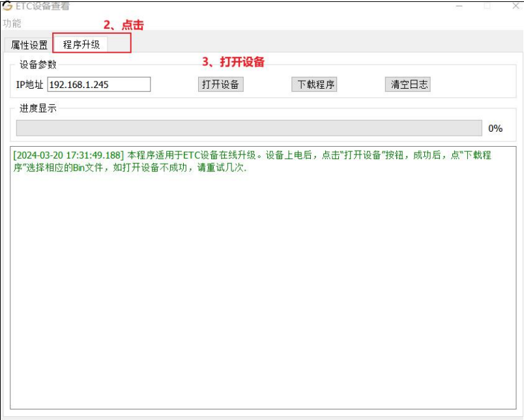Click the IP地址 input field
524x420 pixels.
99,84
